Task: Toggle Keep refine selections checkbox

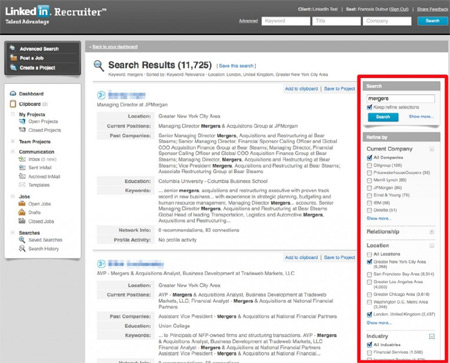Action: coord(369,107)
